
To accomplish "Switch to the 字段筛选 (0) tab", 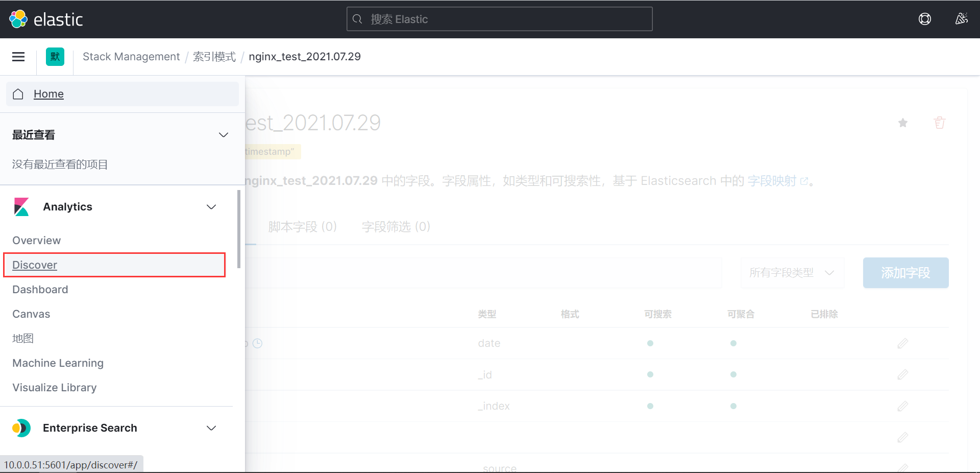I will pos(396,226).
